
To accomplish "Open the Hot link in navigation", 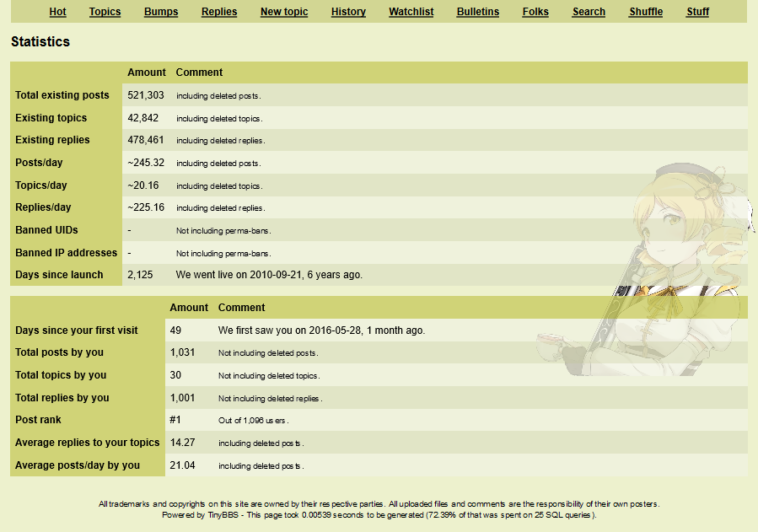I will [x=57, y=12].
